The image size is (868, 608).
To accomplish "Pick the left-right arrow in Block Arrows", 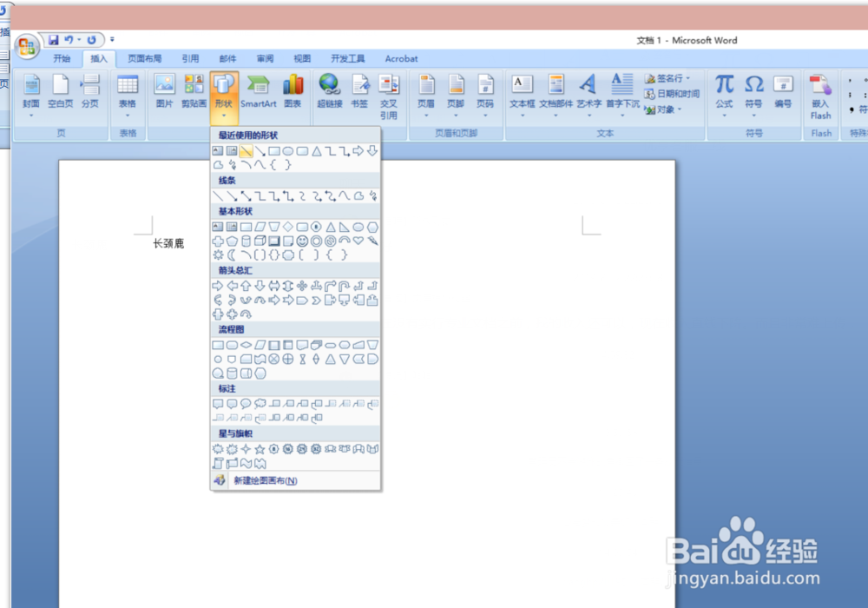I will pyautogui.click(x=274, y=286).
